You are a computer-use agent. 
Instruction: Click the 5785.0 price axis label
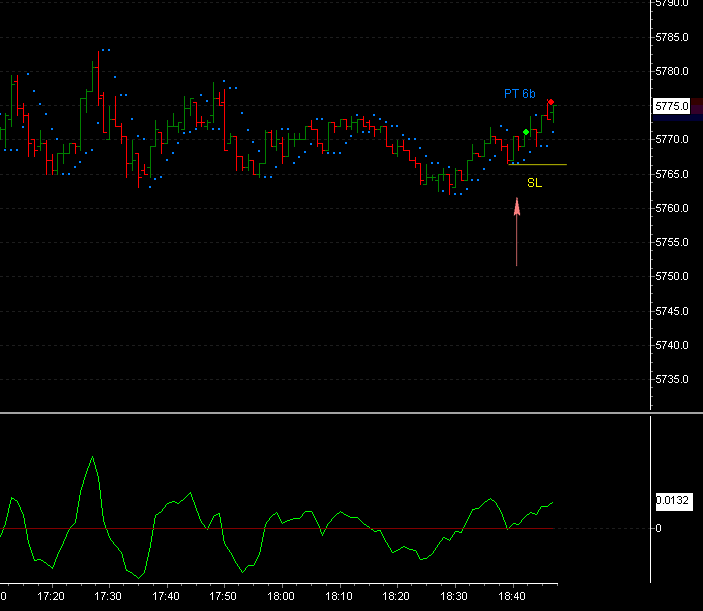click(672, 37)
